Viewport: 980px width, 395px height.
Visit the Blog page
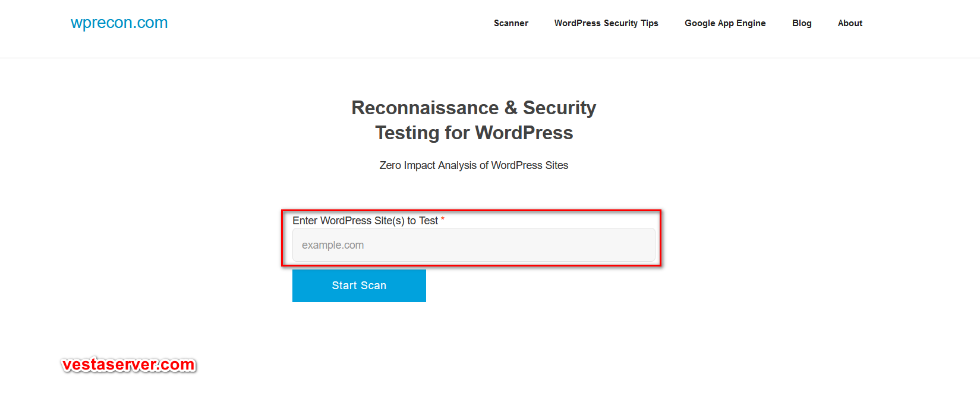click(x=802, y=23)
